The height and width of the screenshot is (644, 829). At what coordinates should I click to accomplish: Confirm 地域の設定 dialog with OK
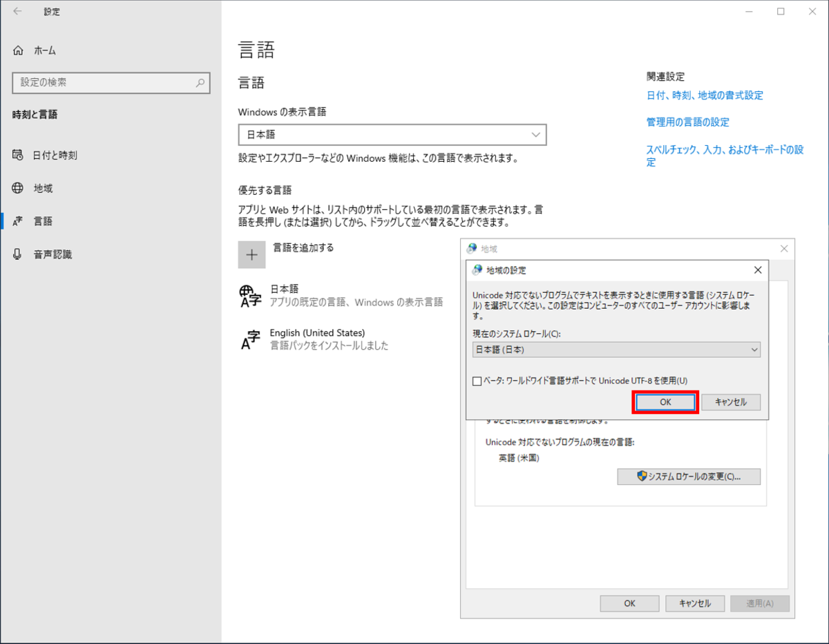point(665,402)
